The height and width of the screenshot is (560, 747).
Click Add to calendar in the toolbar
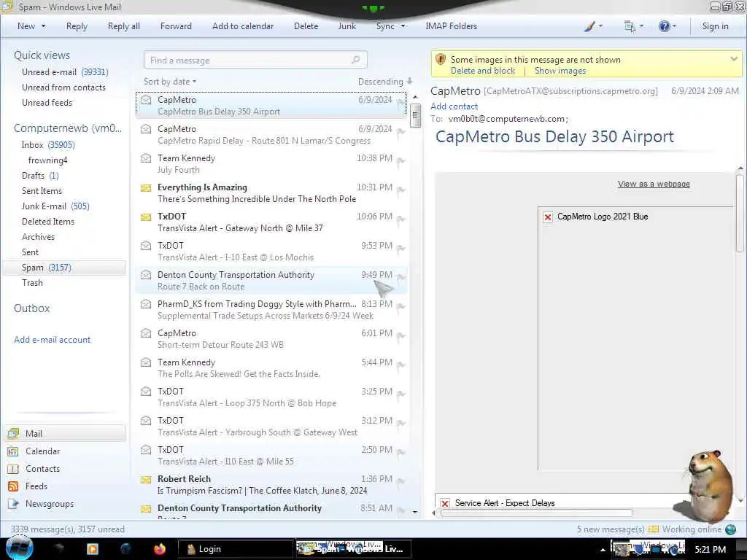point(243,26)
